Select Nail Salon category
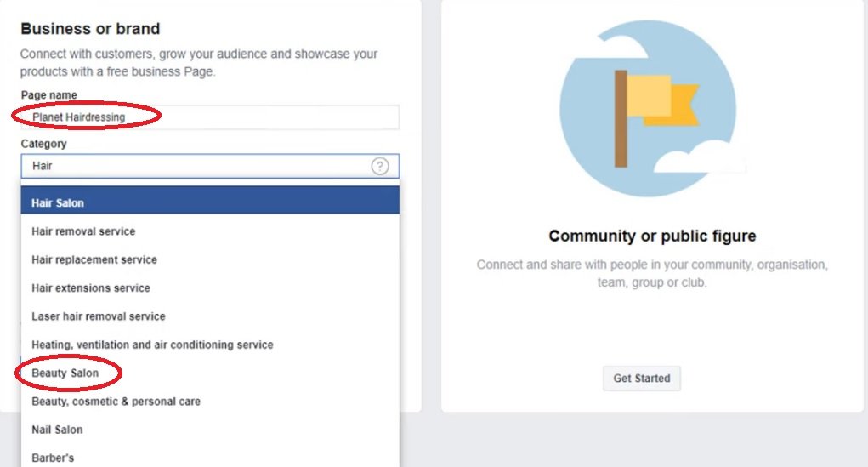Screen dimensions: 868x467 (x=210, y=430)
